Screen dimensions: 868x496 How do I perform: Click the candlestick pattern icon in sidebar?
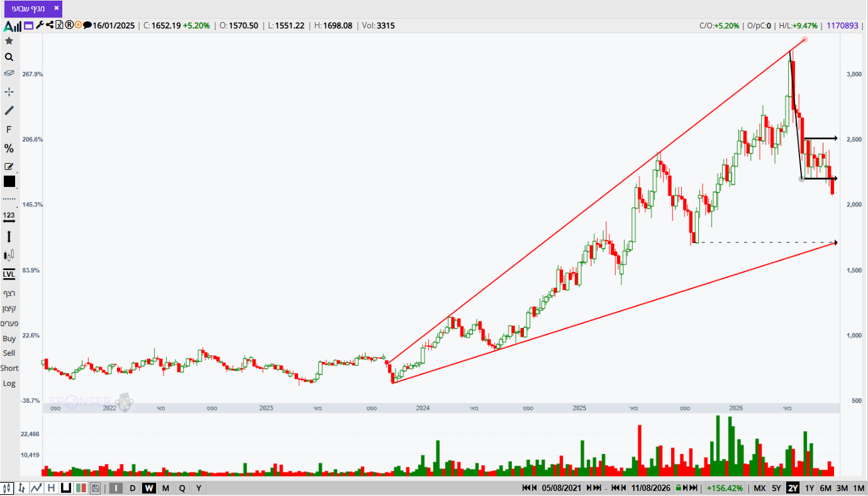click(9, 256)
